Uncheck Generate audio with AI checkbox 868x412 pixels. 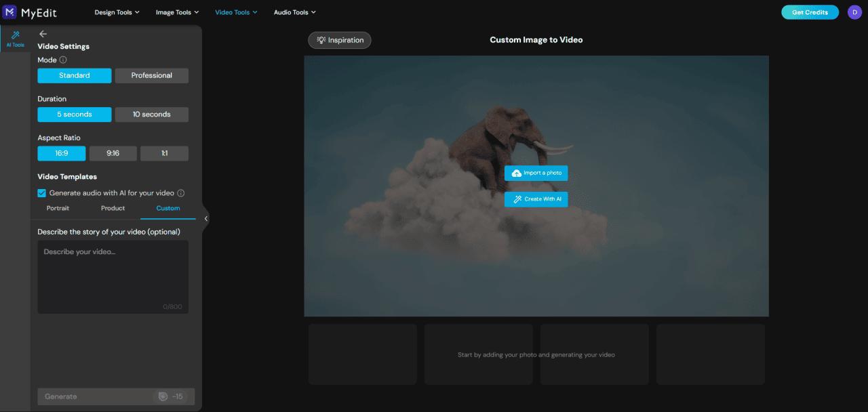pyautogui.click(x=42, y=193)
